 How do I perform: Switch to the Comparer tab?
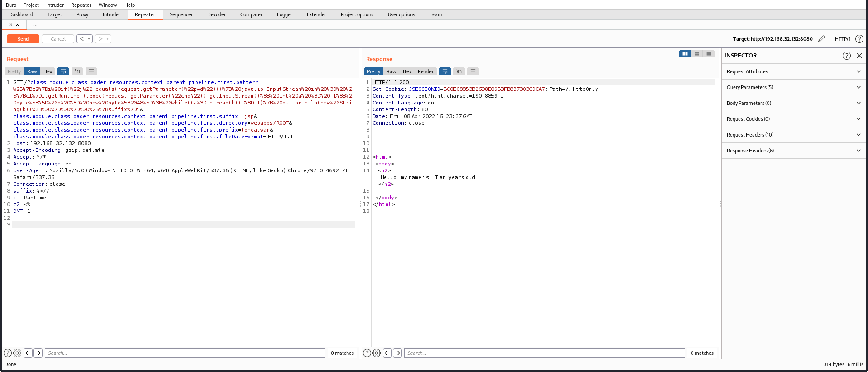point(251,14)
